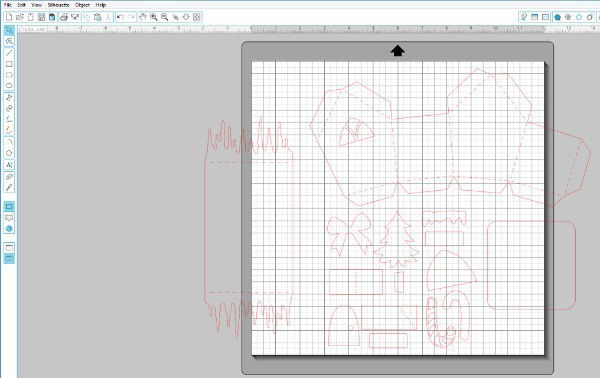The height and width of the screenshot is (378, 600).
Task: Open the Fill Color panel icon
Action: click(x=558, y=17)
